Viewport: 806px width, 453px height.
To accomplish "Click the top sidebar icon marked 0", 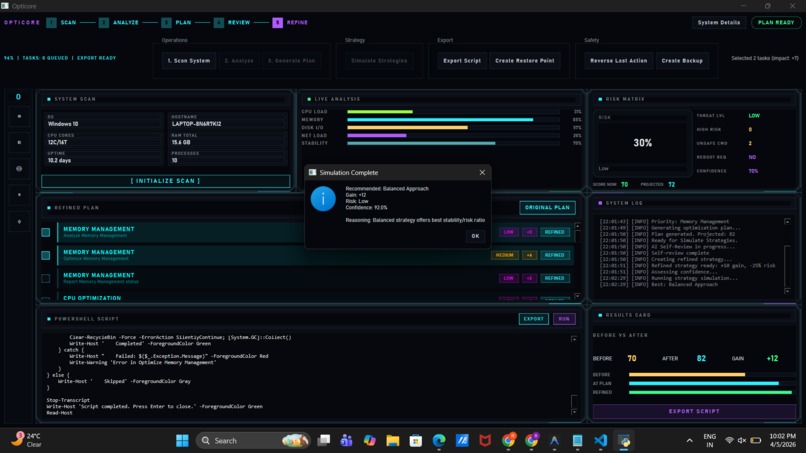I will tap(19, 97).
